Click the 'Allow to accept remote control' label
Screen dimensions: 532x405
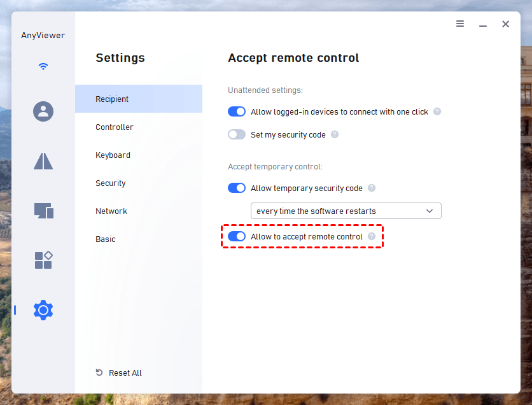pyautogui.click(x=306, y=237)
